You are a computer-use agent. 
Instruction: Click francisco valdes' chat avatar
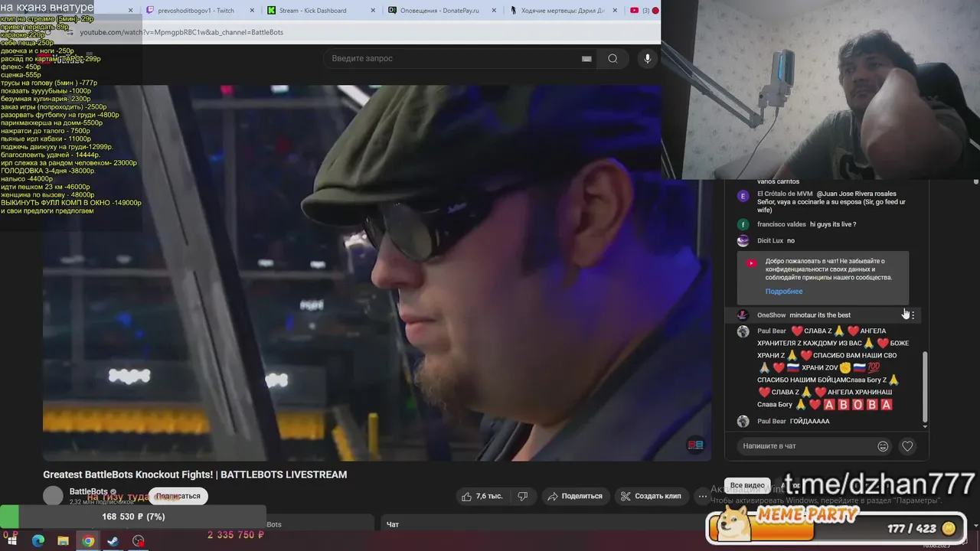coord(743,224)
